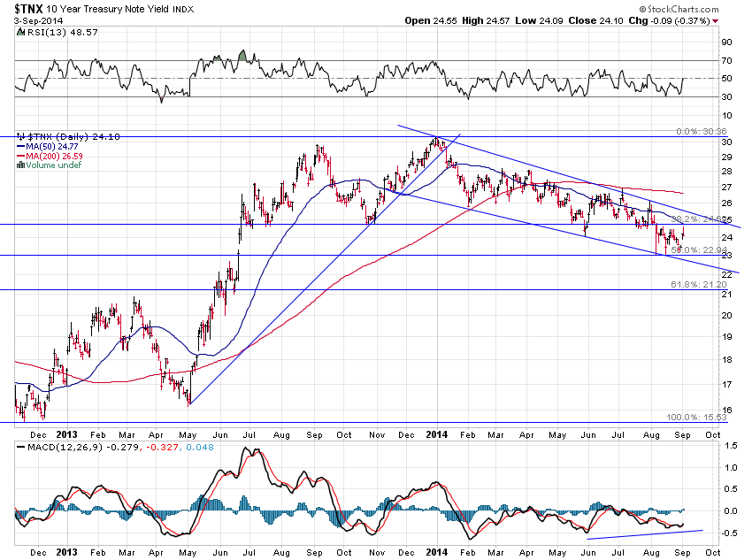Click the MA(50) blue legend line marker

point(22,147)
